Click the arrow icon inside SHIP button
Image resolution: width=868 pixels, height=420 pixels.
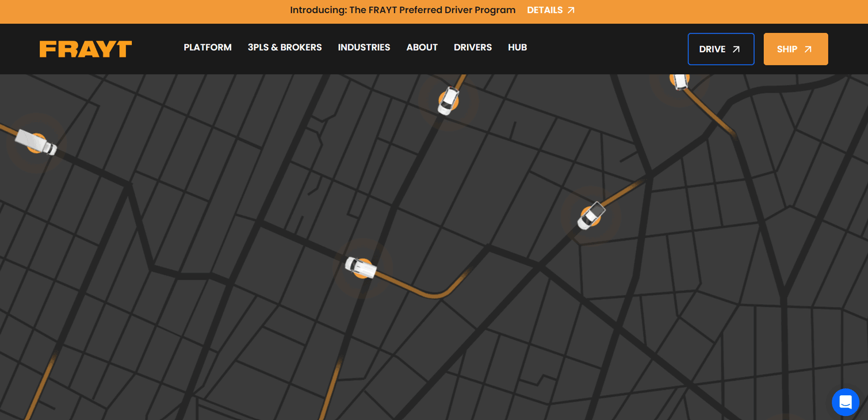[808, 49]
